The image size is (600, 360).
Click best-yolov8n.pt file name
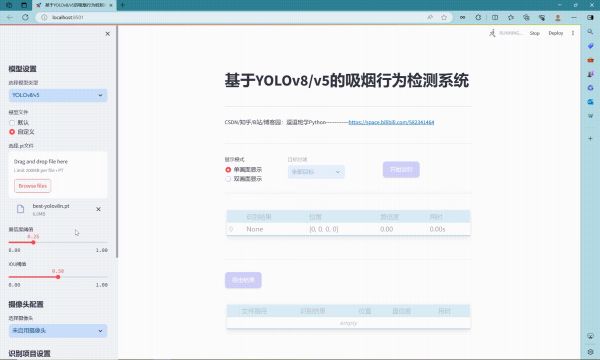click(x=51, y=206)
